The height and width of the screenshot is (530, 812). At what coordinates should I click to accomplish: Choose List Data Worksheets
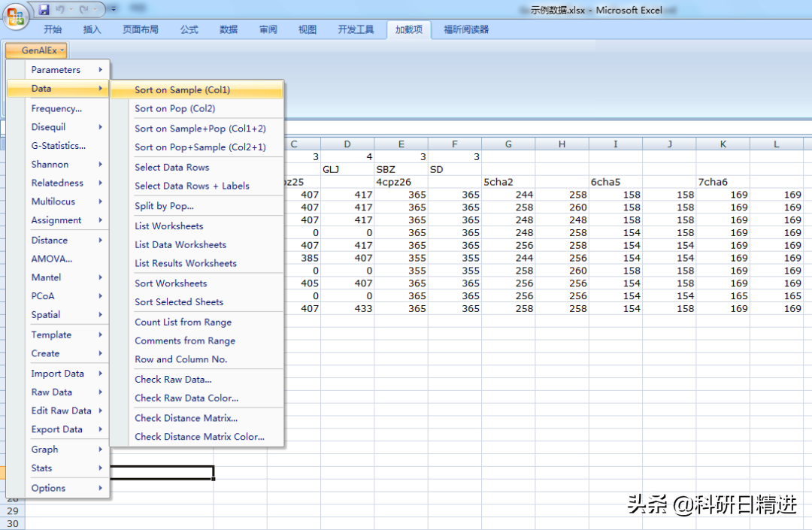[x=197, y=245]
